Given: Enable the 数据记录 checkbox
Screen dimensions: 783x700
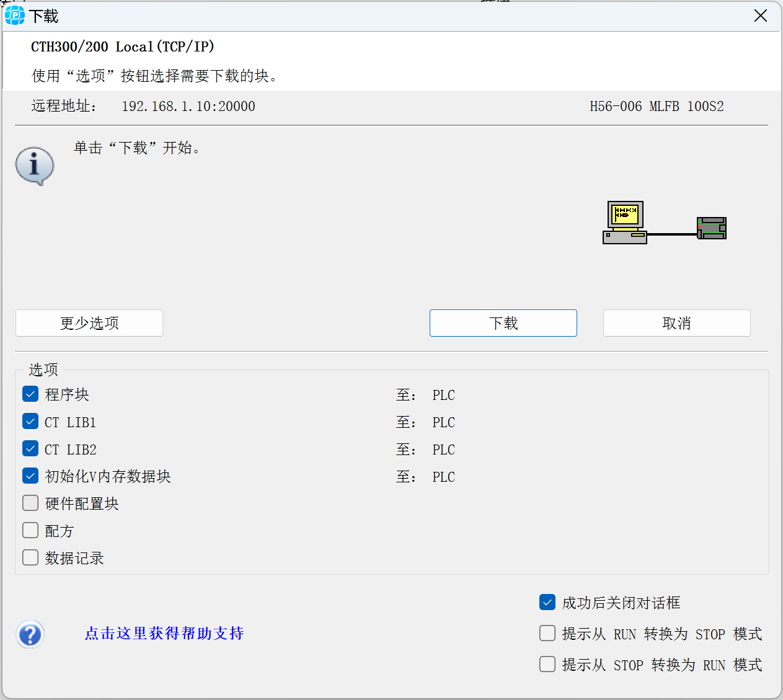Looking at the screenshot, I should (x=30, y=557).
